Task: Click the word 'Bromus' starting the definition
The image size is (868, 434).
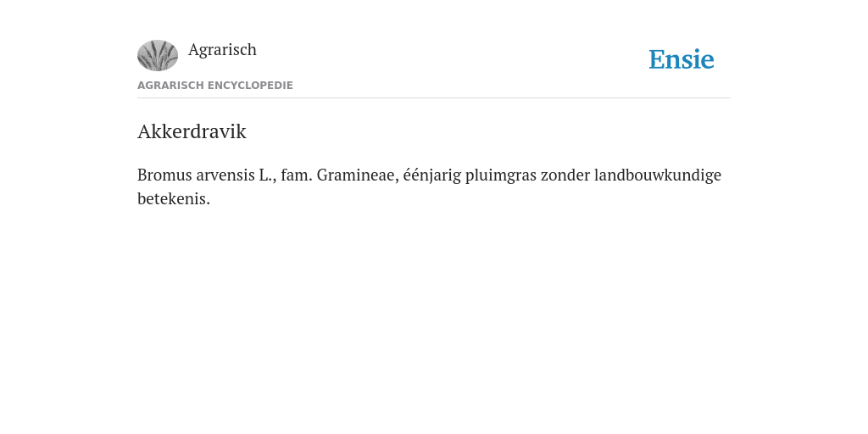Action: [164, 175]
